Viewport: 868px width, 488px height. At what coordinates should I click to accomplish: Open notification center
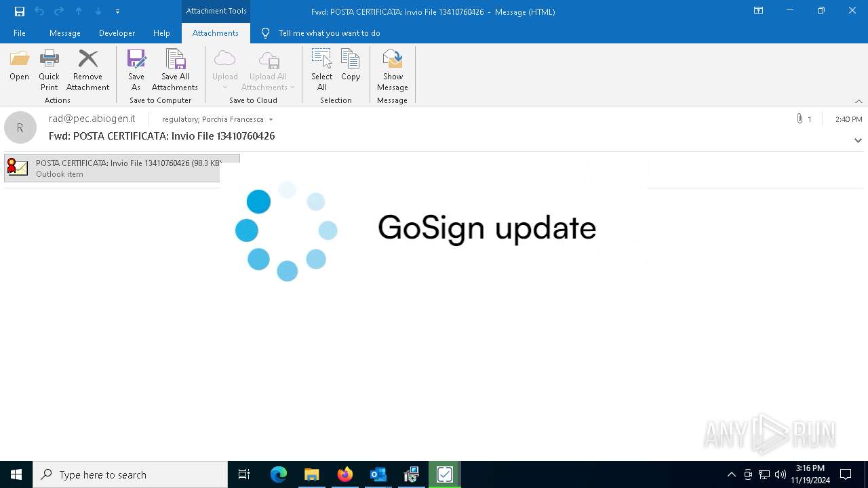pyautogui.click(x=846, y=474)
